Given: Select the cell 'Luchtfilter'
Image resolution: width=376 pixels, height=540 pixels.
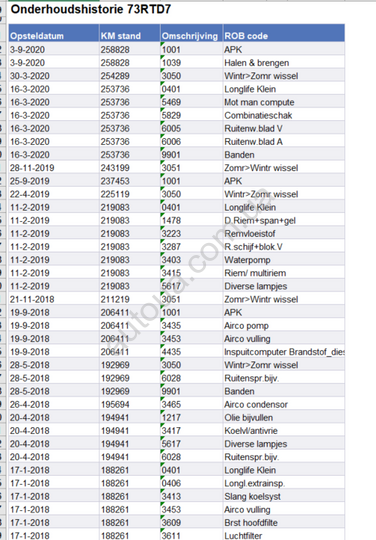Looking at the screenshot, I should point(284,535).
